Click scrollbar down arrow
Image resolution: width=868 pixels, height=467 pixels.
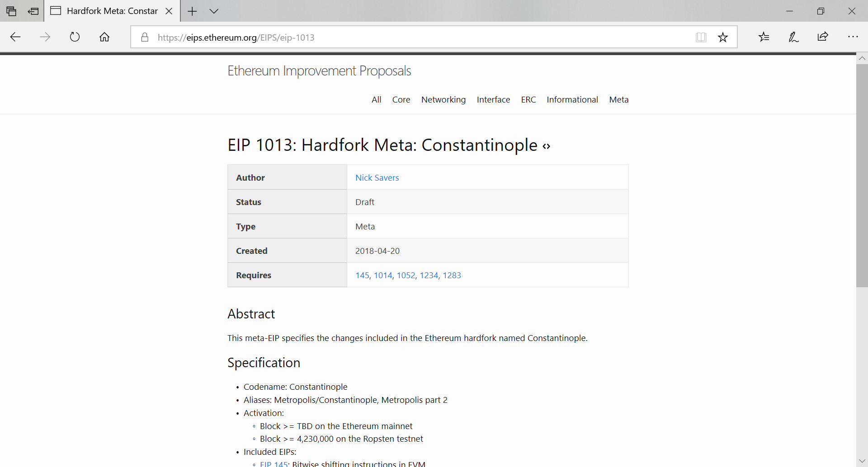(862, 461)
